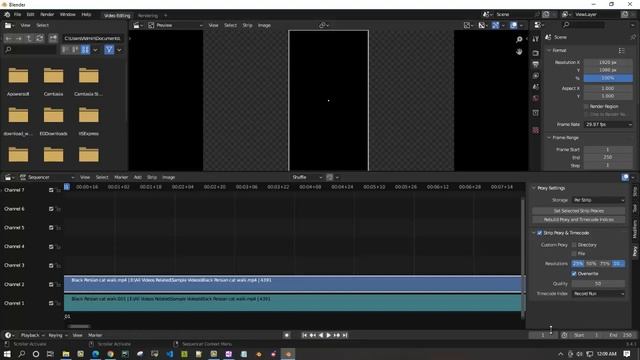Open the Texture properties tab icon
The image size is (640, 360).
click(536, 130)
